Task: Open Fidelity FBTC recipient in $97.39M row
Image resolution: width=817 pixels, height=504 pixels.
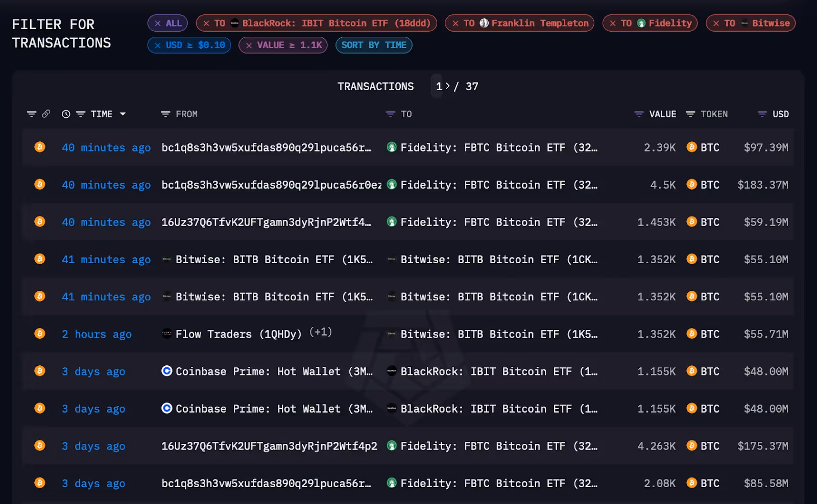Action: point(498,148)
